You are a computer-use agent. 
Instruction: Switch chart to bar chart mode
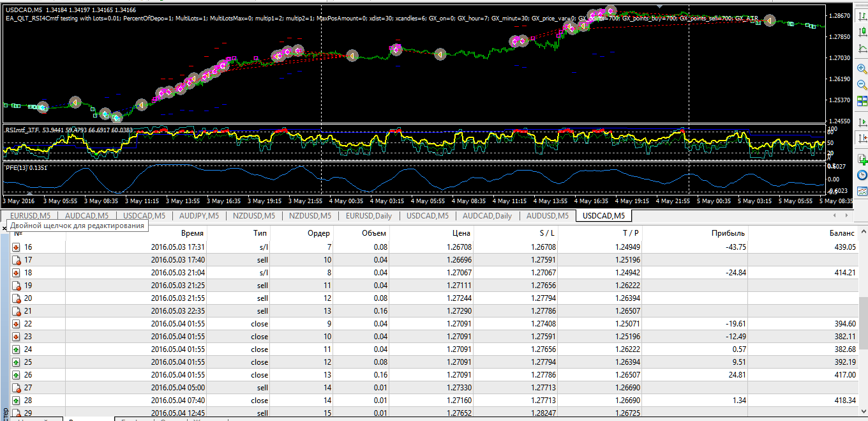click(x=862, y=16)
